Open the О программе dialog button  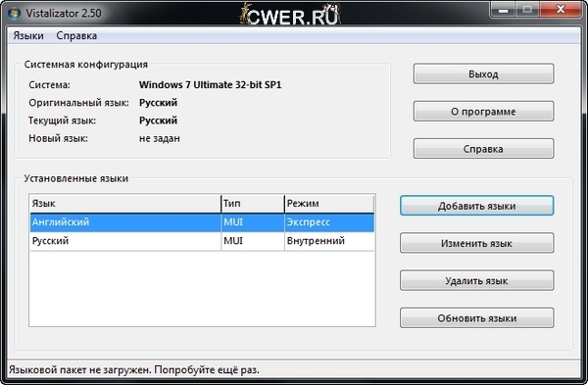click(x=483, y=112)
